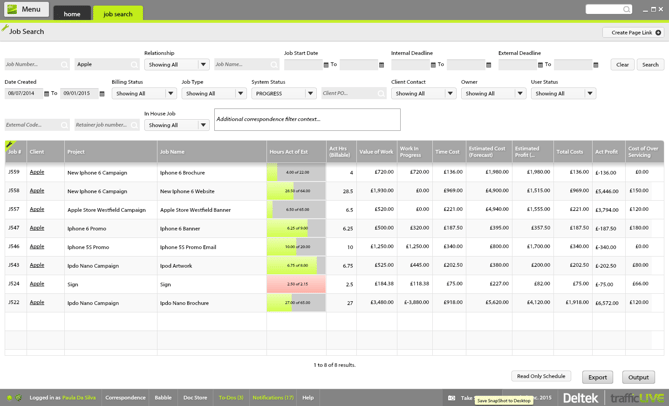Click the wrench icon in table corner
The image size is (669, 406).
9,145
